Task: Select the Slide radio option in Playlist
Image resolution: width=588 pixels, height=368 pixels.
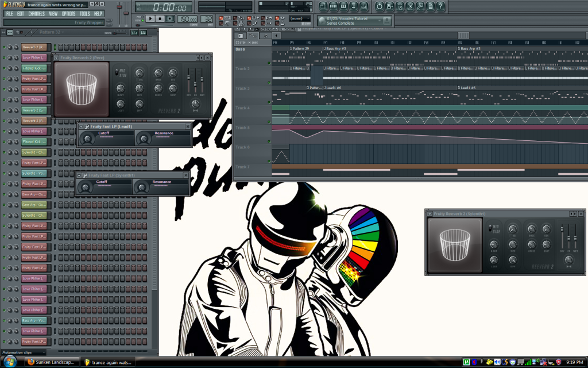Action: coord(250,43)
